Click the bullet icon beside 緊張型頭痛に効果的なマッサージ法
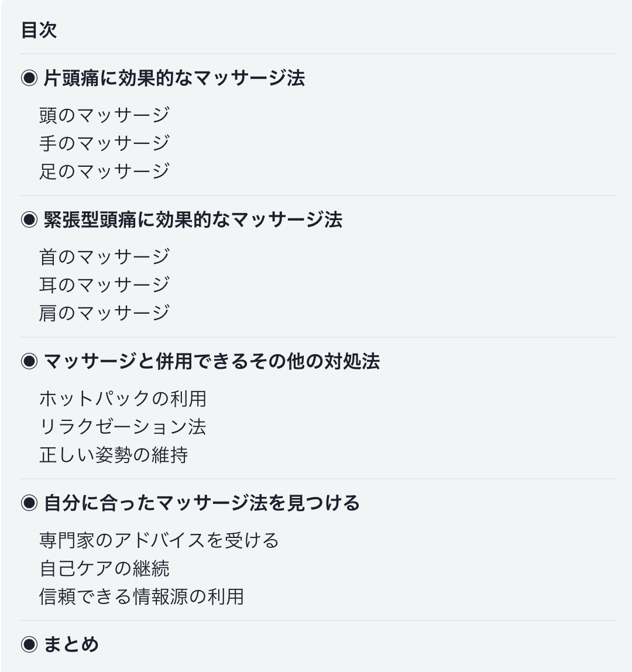Viewport: 632px width, 672px height. click(x=29, y=220)
